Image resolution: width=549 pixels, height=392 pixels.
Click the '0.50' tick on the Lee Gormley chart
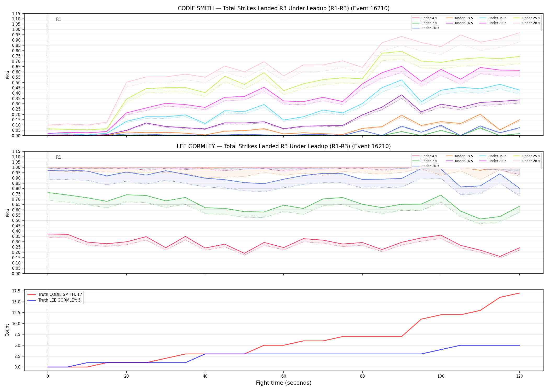(x=17, y=221)
